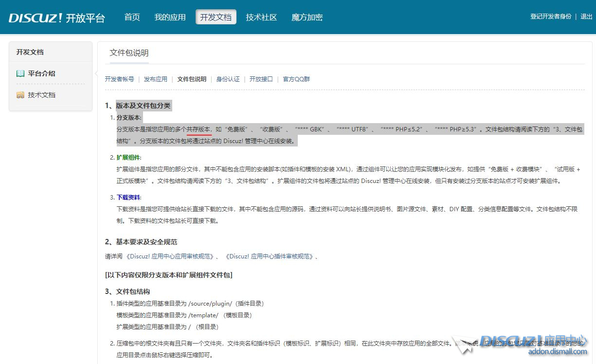Open 《Discuz! 应用中心应用审核规范》 link

coord(170,256)
